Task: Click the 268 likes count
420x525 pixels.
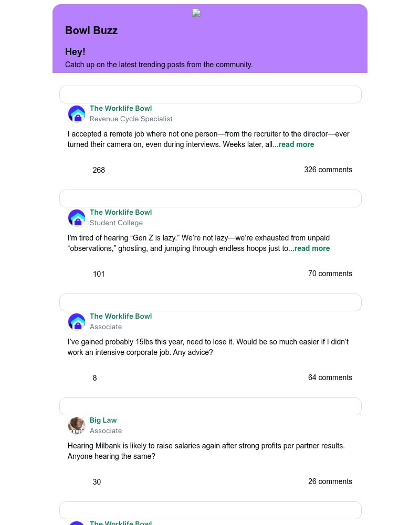Action: tap(99, 171)
